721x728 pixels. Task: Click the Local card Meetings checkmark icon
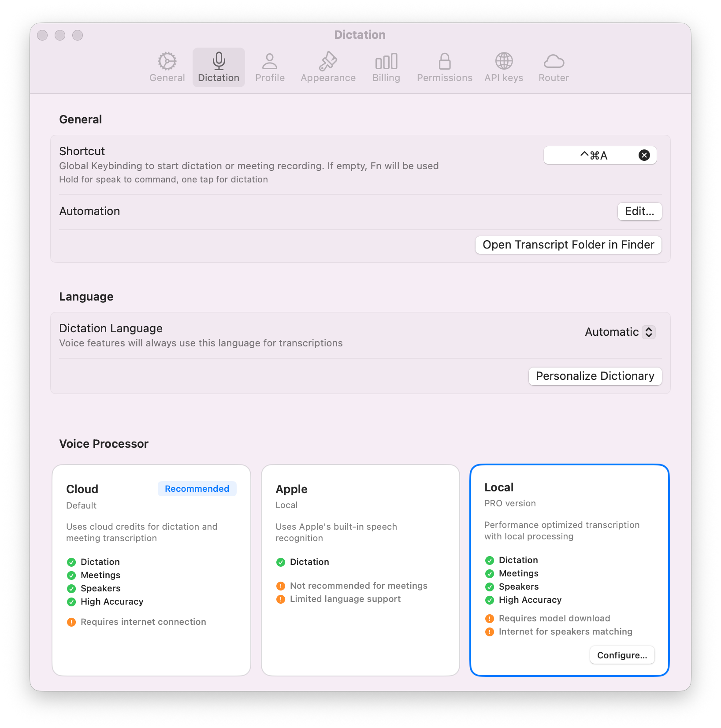[x=490, y=574]
